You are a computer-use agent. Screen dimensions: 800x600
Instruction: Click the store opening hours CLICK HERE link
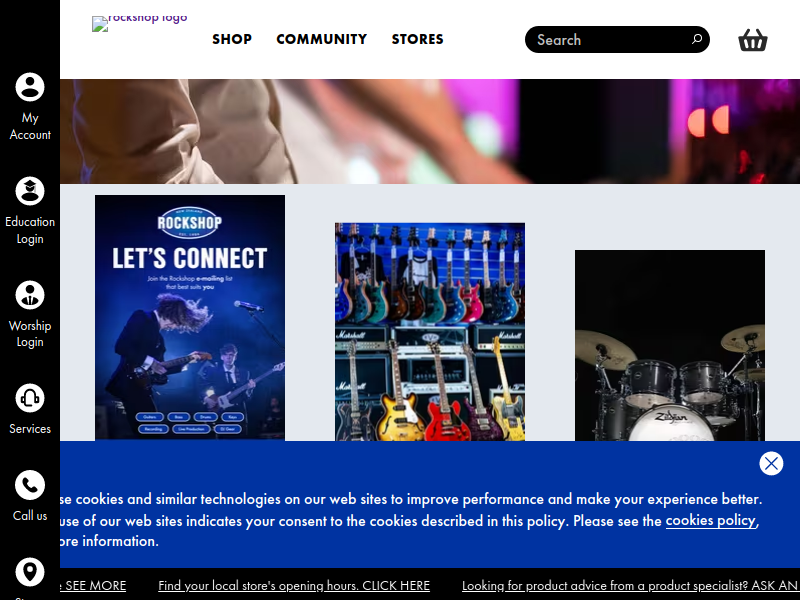coord(294,586)
